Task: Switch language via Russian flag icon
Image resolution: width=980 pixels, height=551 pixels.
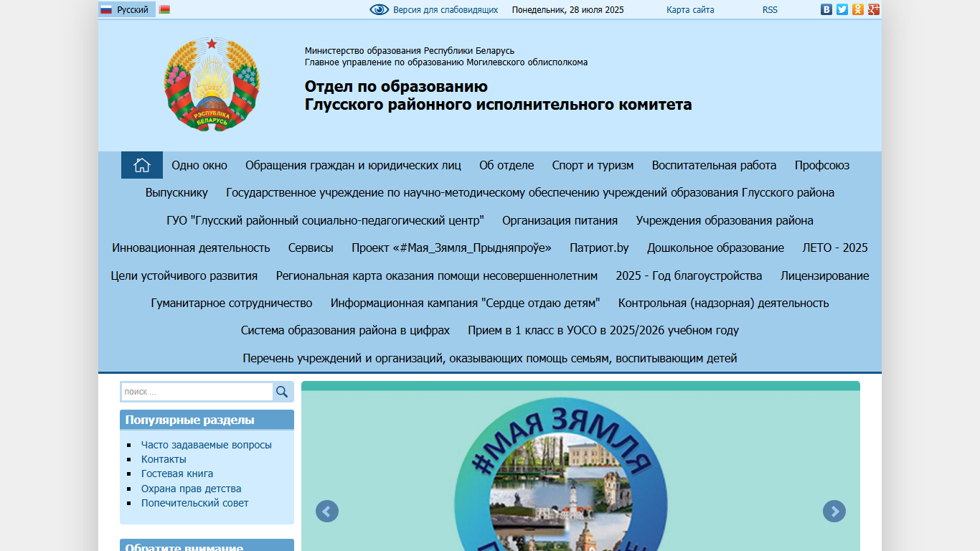Action: tap(106, 10)
